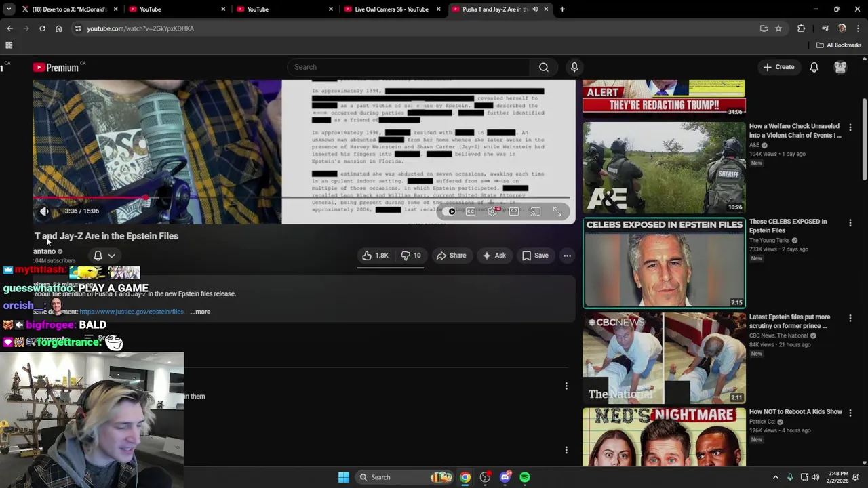Play CBC News The National thumbnail
Screen dimensions: 868x488
[x=664, y=358]
